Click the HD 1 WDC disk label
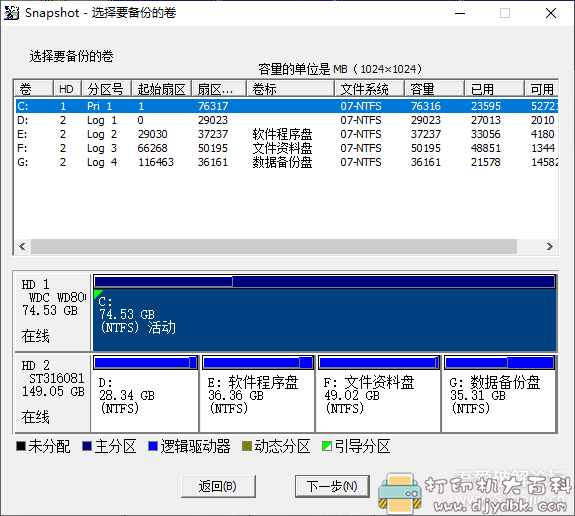This screenshot has height=516, width=575. (53, 312)
